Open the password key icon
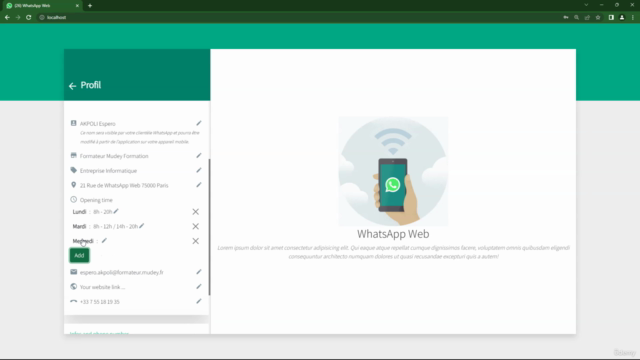 coord(566,17)
